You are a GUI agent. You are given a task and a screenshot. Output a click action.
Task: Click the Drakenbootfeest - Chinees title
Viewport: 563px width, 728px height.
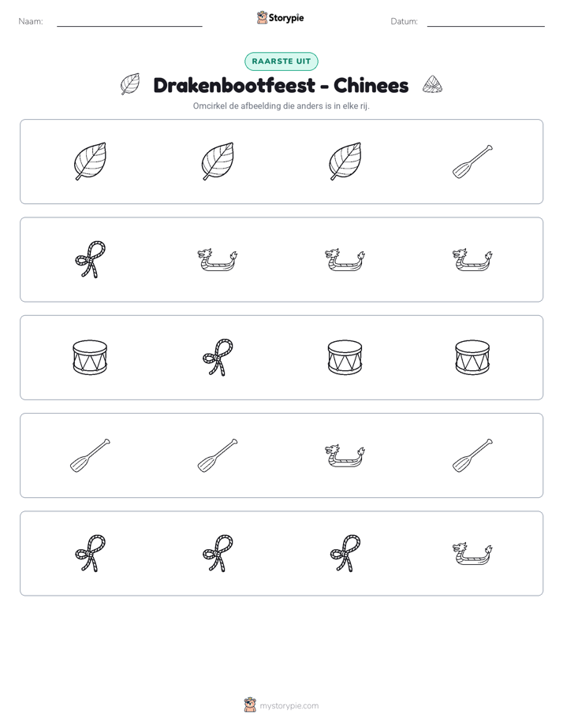pyautogui.click(x=281, y=85)
